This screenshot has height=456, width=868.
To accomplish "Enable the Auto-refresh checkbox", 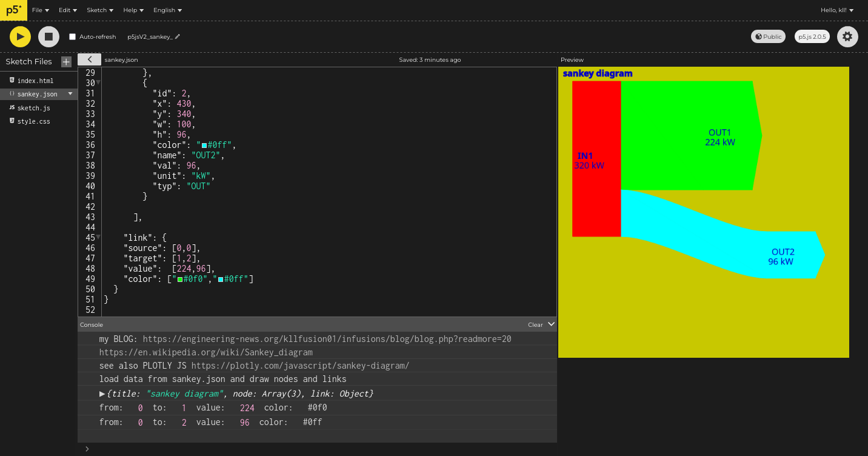I will click(x=73, y=37).
